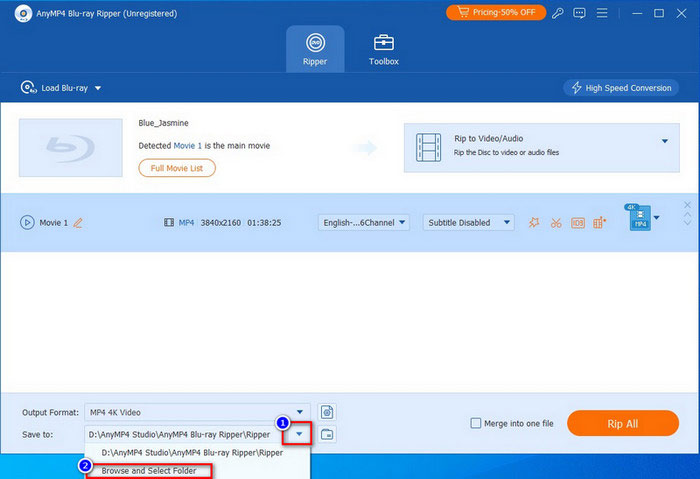Switch to the Toolbox tab
Viewport: 700px width, 479px height.
(383, 49)
